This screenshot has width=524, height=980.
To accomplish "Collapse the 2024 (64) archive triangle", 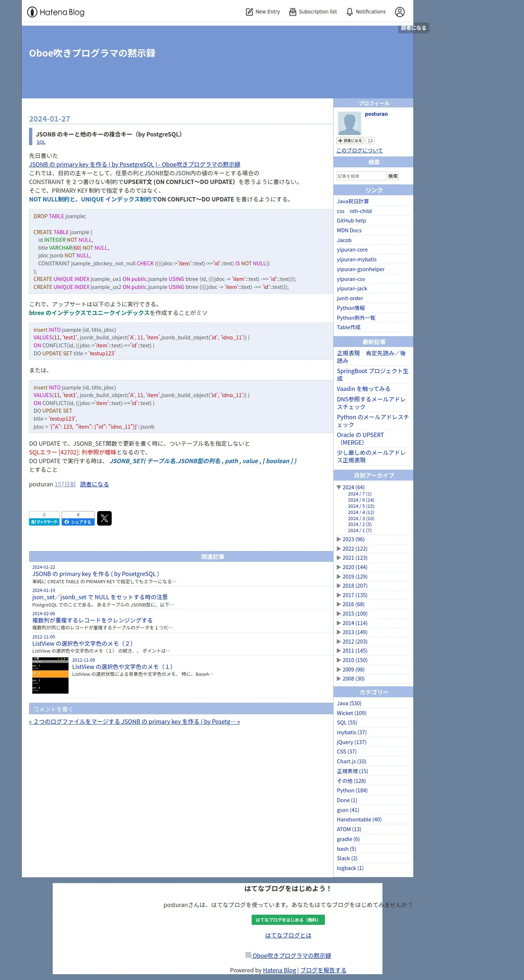I will 339,487.
